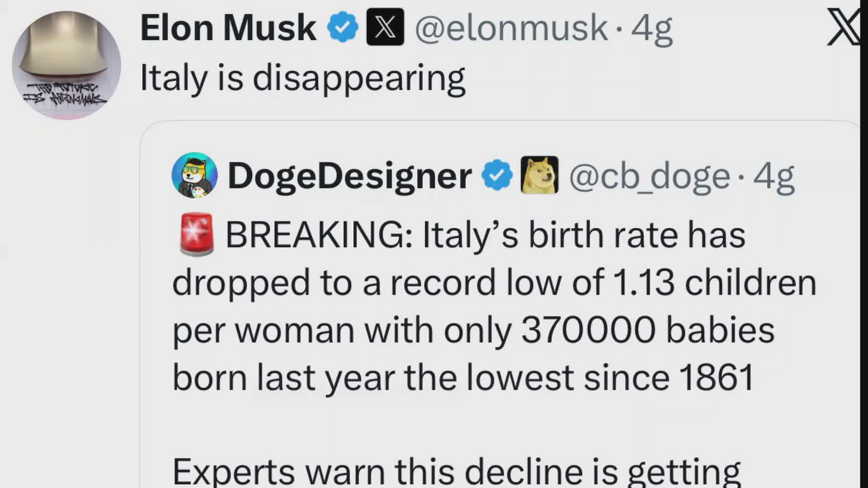Click the DogeDesigner display name
Screen dimensions: 868x488
point(349,176)
